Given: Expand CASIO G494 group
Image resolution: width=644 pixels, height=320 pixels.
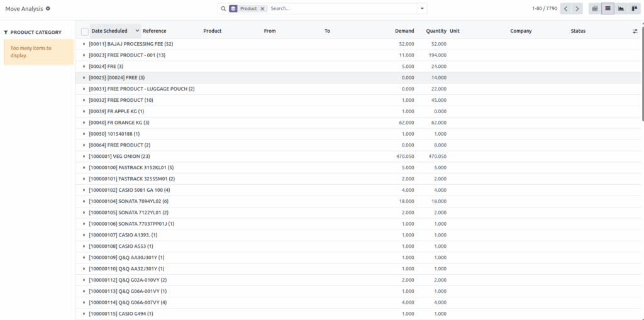Looking at the screenshot, I should pos(84,314).
